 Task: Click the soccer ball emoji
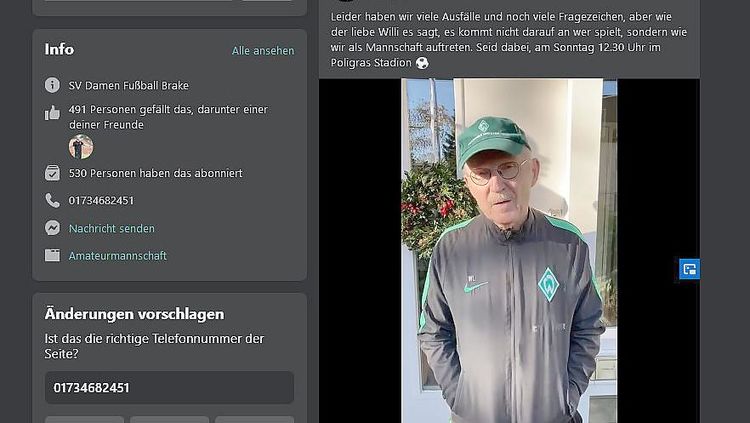point(422,63)
